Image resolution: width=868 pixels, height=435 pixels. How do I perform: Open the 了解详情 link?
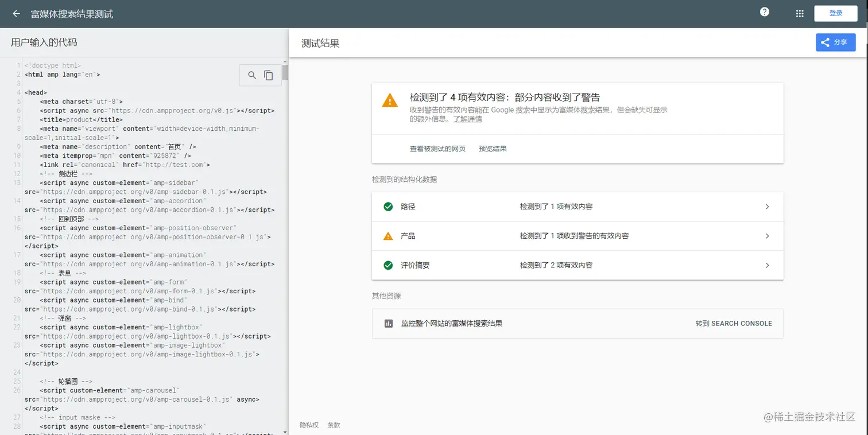(x=467, y=119)
